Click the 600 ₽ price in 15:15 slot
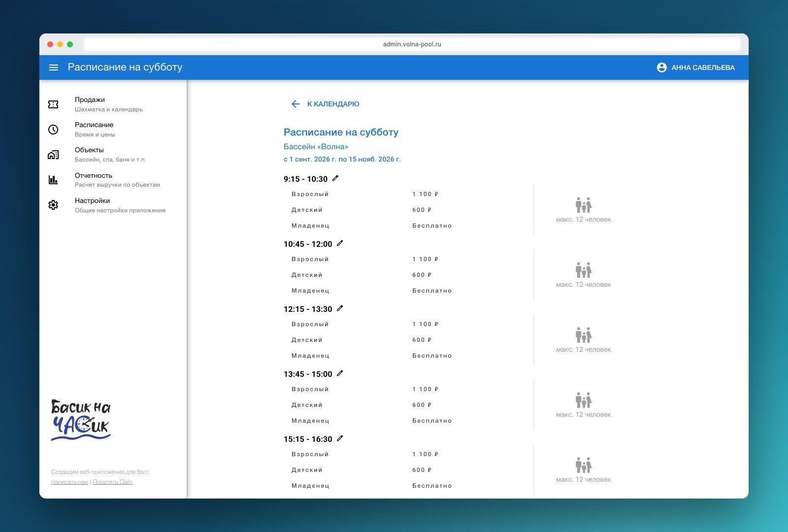The height and width of the screenshot is (532, 788). click(422, 470)
